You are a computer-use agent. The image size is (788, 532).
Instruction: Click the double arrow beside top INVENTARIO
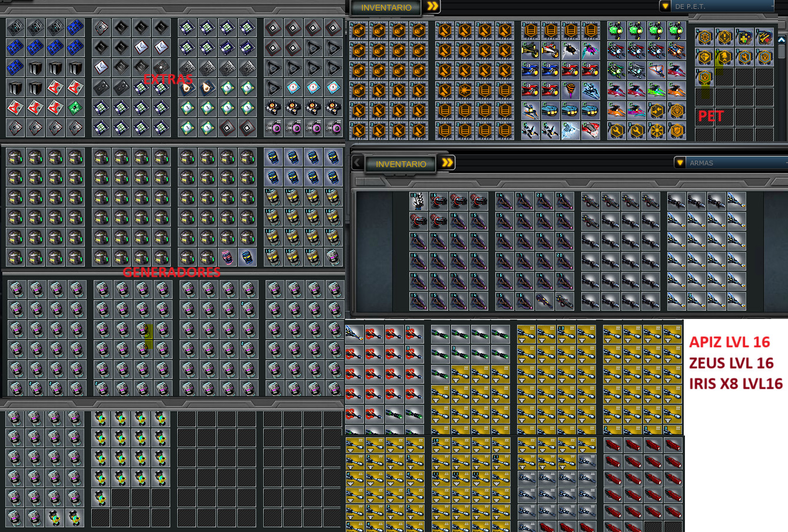[x=433, y=6]
